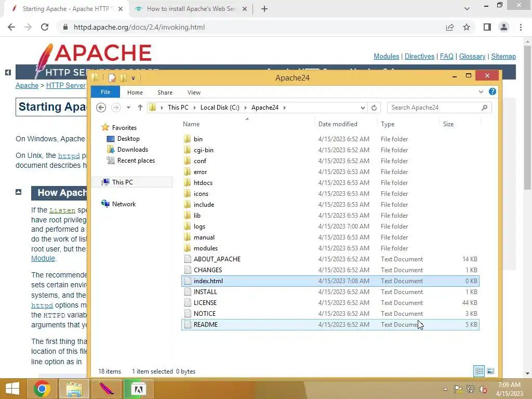
Task: Switch to details view layout icon
Action: pos(478,371)
